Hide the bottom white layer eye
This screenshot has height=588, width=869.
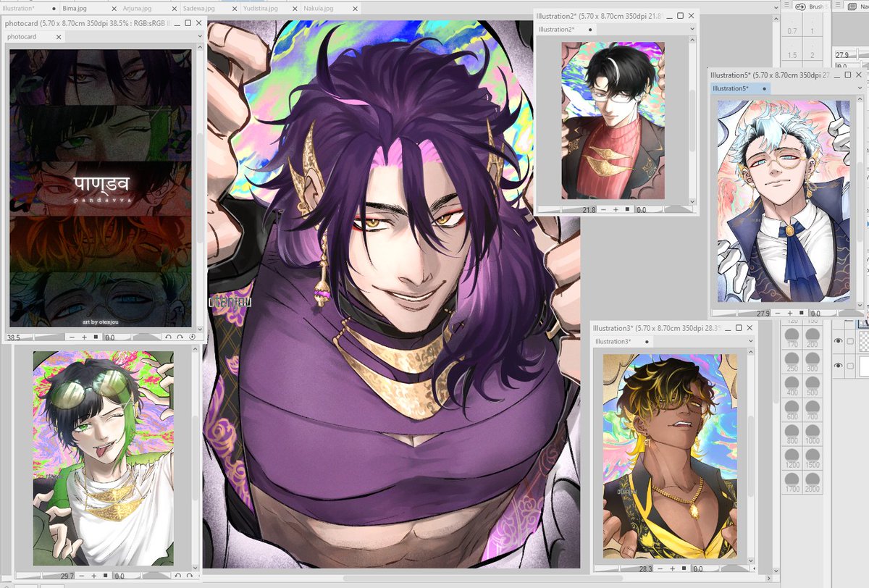838,366
